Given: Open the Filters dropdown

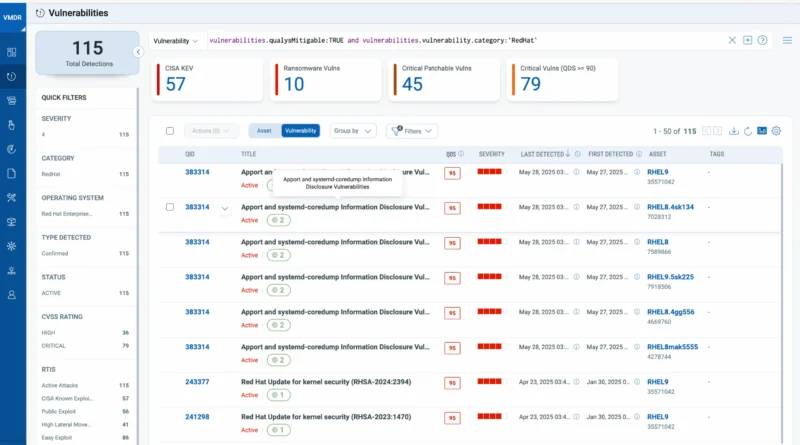Looking at the screenshot, I should (x=412, y=131).
